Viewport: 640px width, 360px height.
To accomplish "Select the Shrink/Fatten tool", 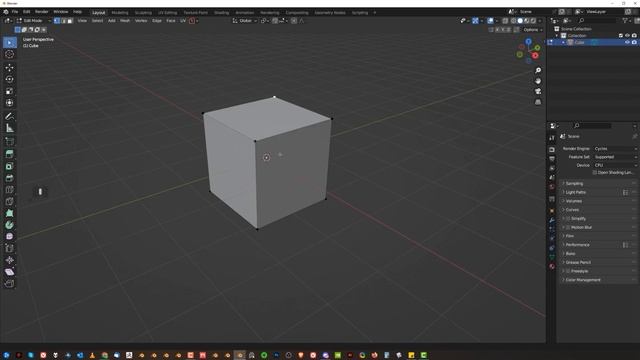I will point(10,260).
